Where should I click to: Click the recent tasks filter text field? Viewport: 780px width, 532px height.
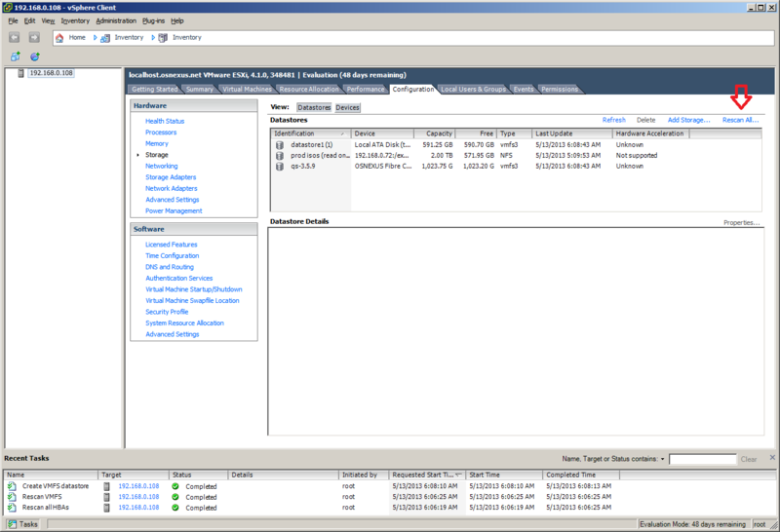point(702,459)
